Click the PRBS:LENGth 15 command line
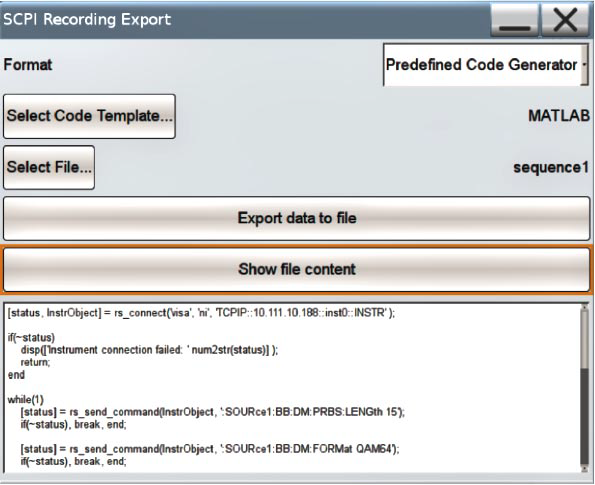This screenshot has height=485, width=595. tap(212, 412)
